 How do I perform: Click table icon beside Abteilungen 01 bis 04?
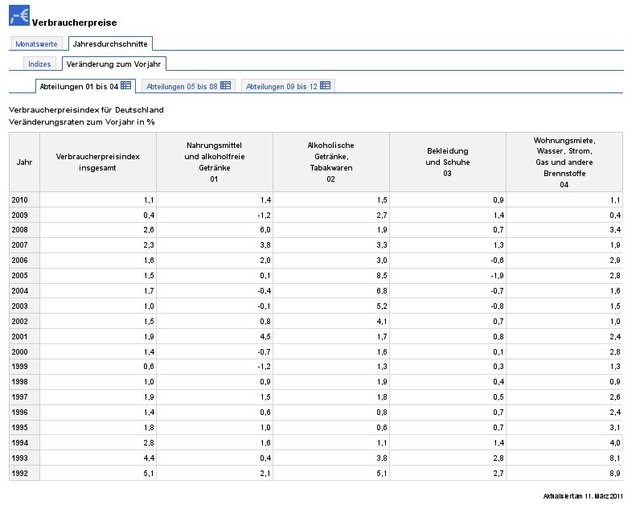pos(126,85)
